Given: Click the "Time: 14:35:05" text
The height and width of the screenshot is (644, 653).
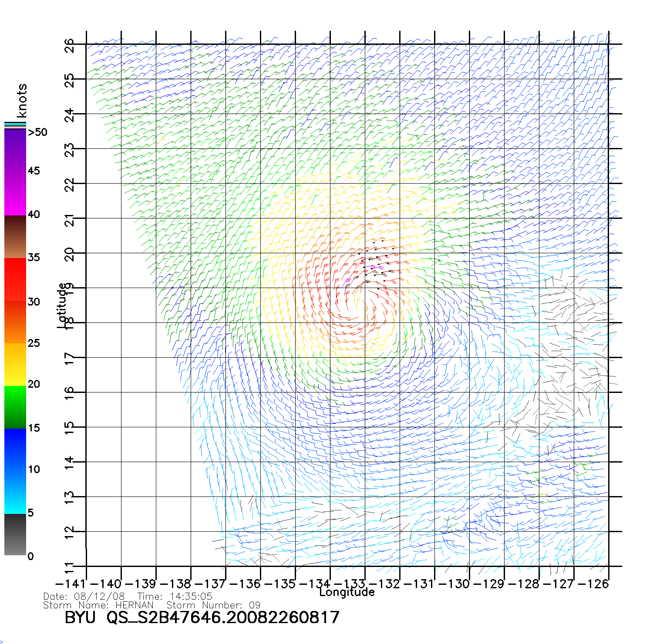Looking at the screenshot, I should [175, 597].
